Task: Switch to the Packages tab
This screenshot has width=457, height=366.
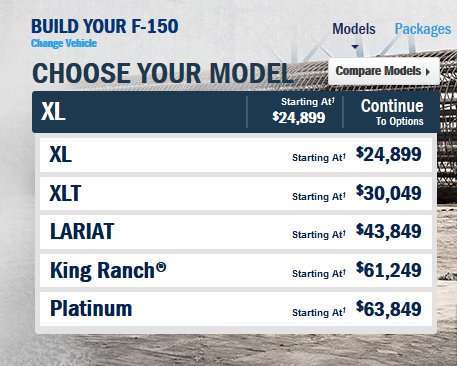Action: 423,29
